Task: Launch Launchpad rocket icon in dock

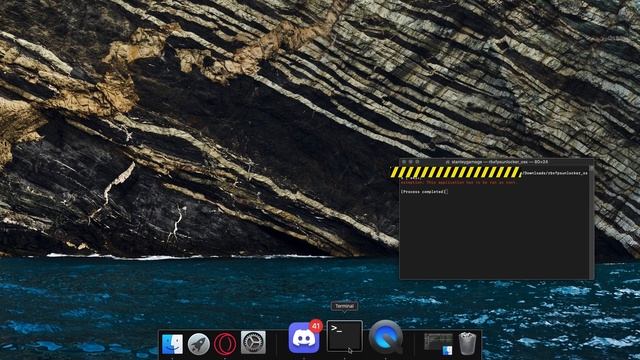Action: pos(198,344)
